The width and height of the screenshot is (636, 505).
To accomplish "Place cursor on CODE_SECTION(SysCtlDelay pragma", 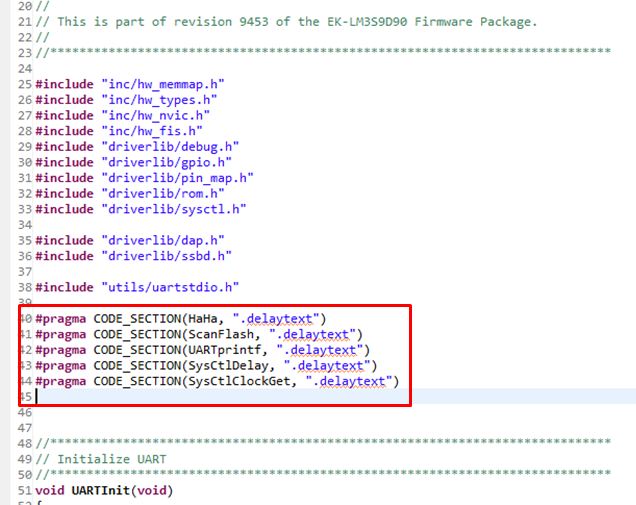I will 206,366.
